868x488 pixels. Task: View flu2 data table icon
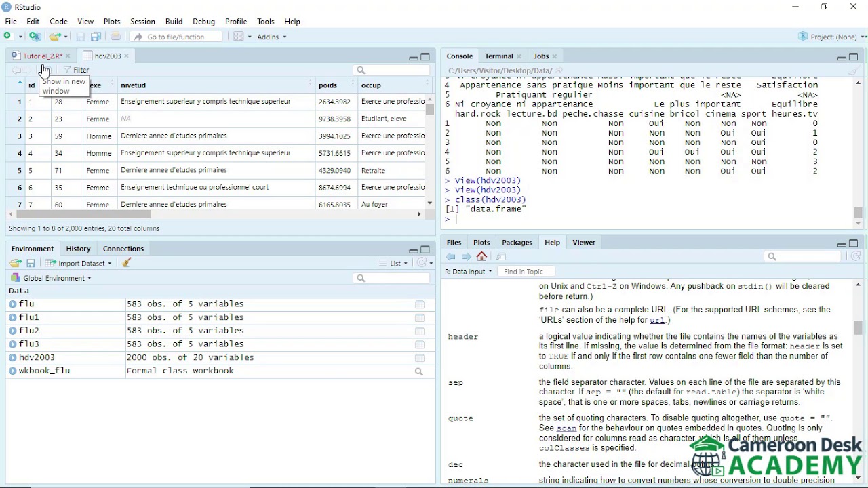point(420,331)
